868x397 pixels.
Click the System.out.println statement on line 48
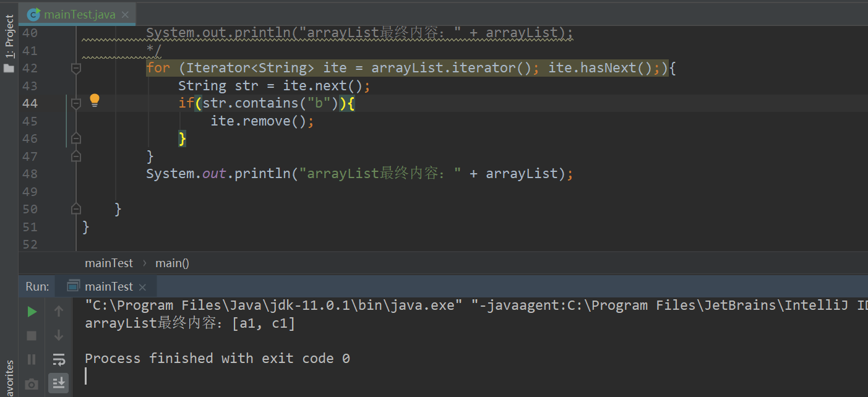359,174
